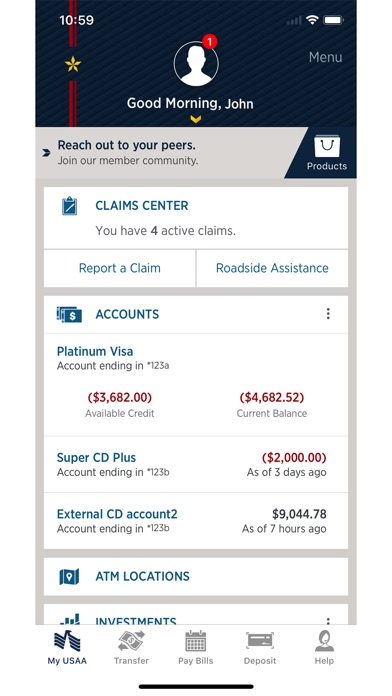Open the Super CD Plus account
Screen dimensions: 392x696
tap(196, 464)
